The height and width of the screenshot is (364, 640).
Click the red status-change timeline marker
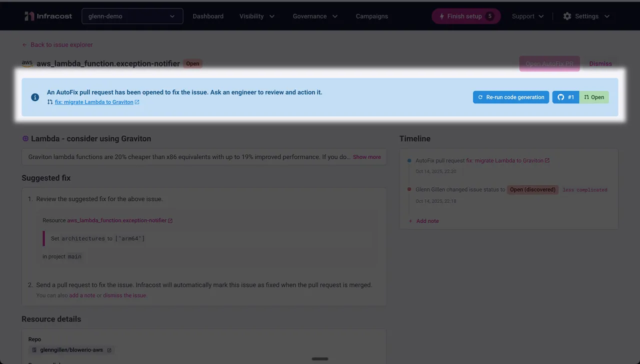click(x=409, y=190)
